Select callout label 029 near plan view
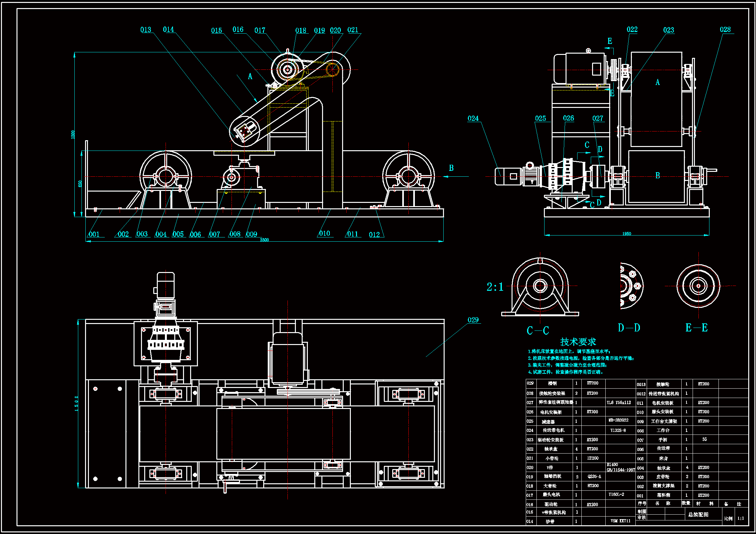This screenshot has width=756, height=534. 473,320
